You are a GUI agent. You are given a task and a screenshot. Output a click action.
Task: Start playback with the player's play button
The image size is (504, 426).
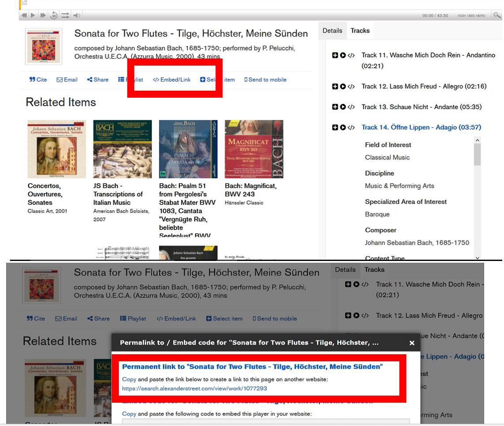33,15
